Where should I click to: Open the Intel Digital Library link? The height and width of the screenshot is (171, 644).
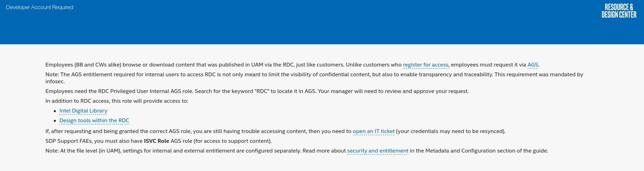(83, 111)
